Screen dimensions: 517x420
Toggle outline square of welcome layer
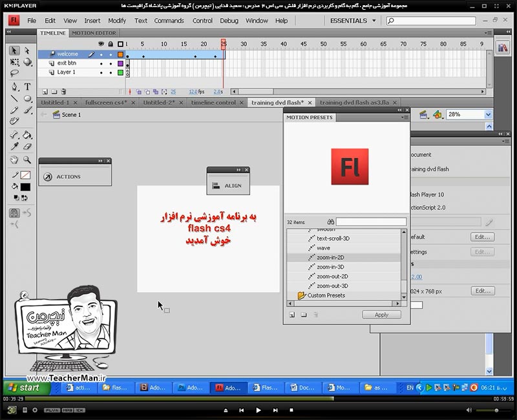coord(120,54)
